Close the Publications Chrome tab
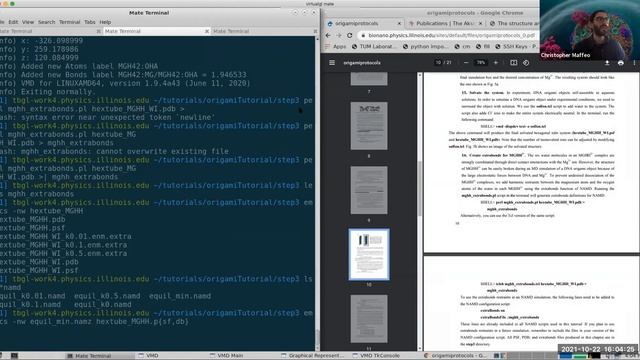This screenshot has height=360, width=640. (x=480, y=24)
